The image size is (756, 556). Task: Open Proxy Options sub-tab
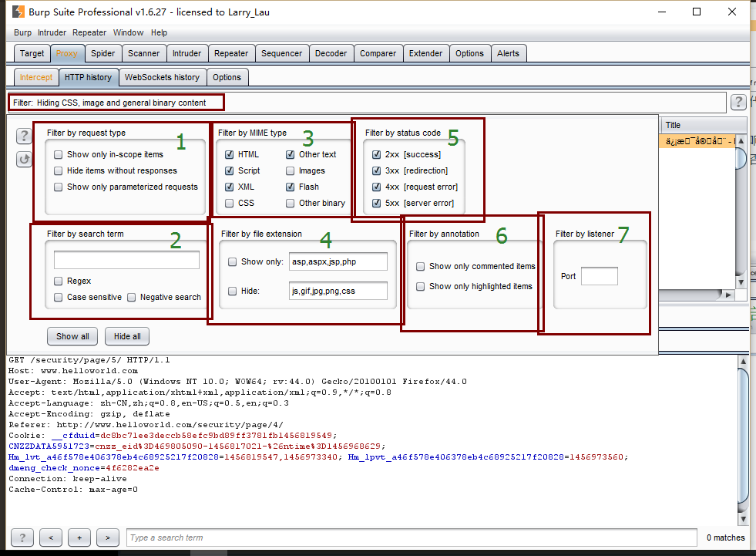(x=227, y=77)
